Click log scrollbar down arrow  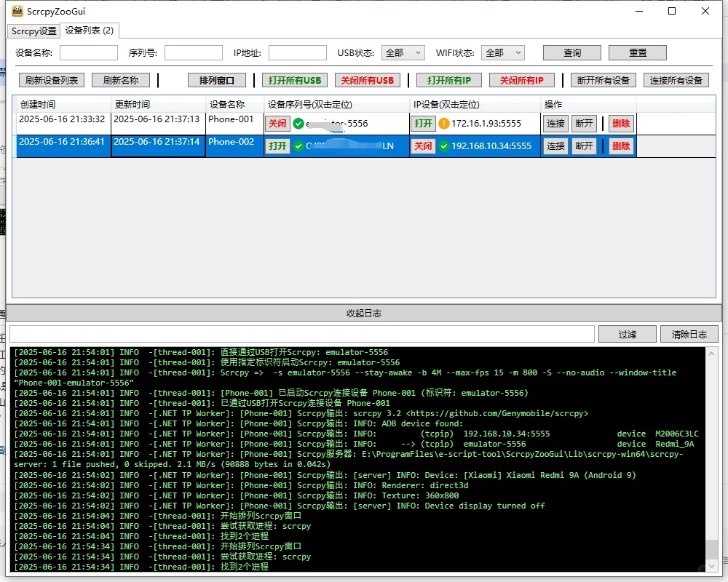pos(712,565)
